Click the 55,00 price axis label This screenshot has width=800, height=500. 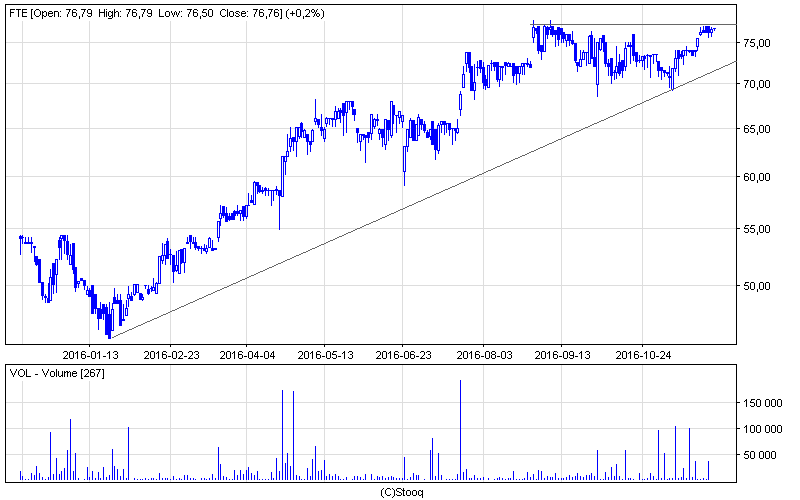point(757,230)
